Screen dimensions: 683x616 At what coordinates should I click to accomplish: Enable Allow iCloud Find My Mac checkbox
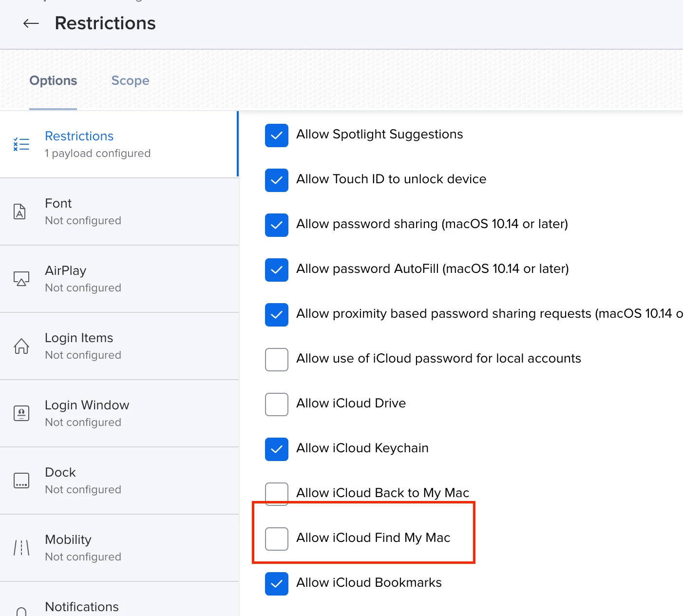click(x=277, y=539)
